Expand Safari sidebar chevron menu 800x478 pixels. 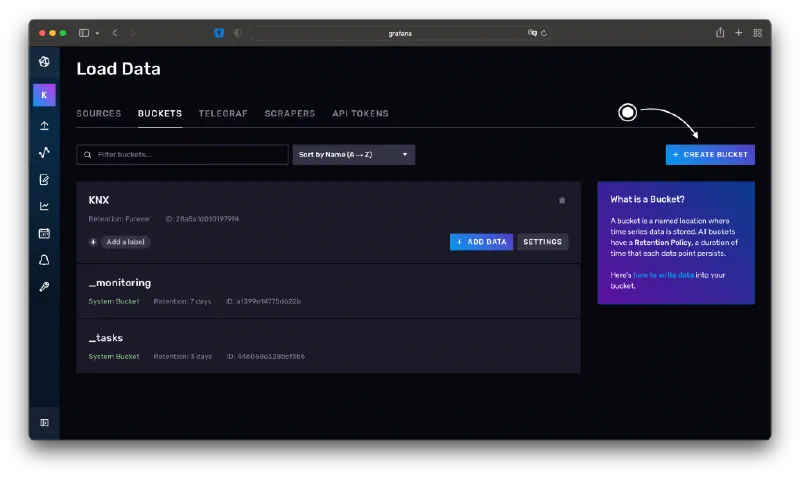pyautogui.click(x=97, y=33)
